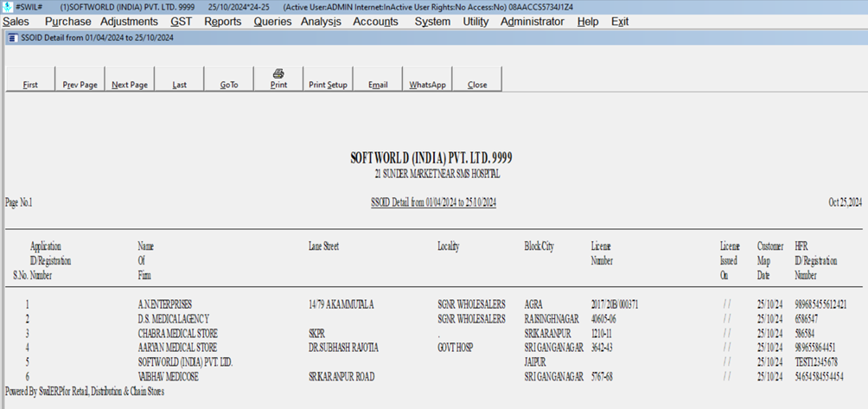Screen dimensions: 868x409
Task: Click the Lane Street column header
Action: pyautogui.click(x=323, y=246)
